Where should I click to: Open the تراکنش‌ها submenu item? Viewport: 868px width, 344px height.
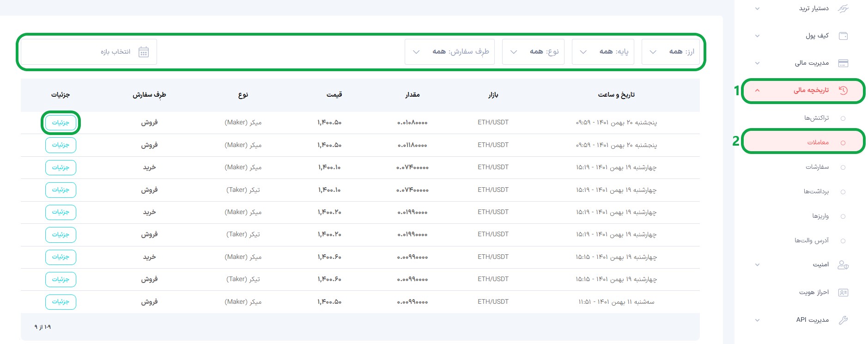point(816,118)
